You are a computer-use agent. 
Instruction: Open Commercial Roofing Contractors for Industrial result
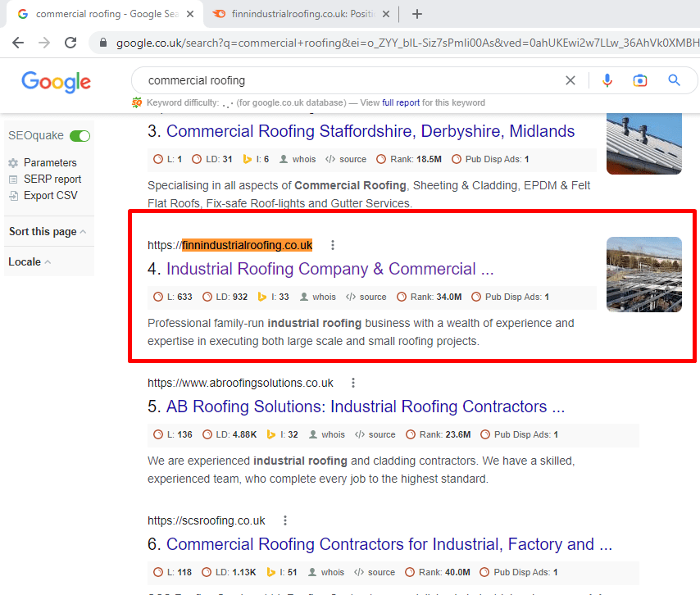click(389, 544)
